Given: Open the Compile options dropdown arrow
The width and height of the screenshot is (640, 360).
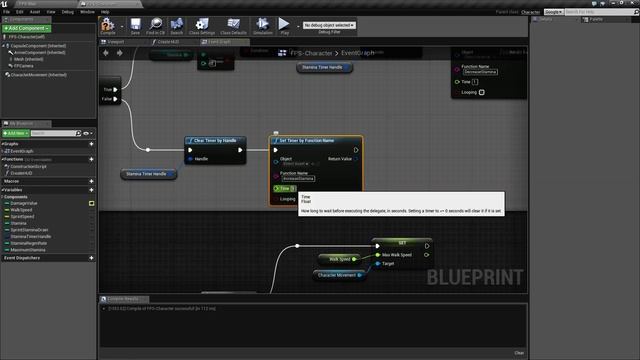Looking at the screenshot, I should tap(122, 27).
